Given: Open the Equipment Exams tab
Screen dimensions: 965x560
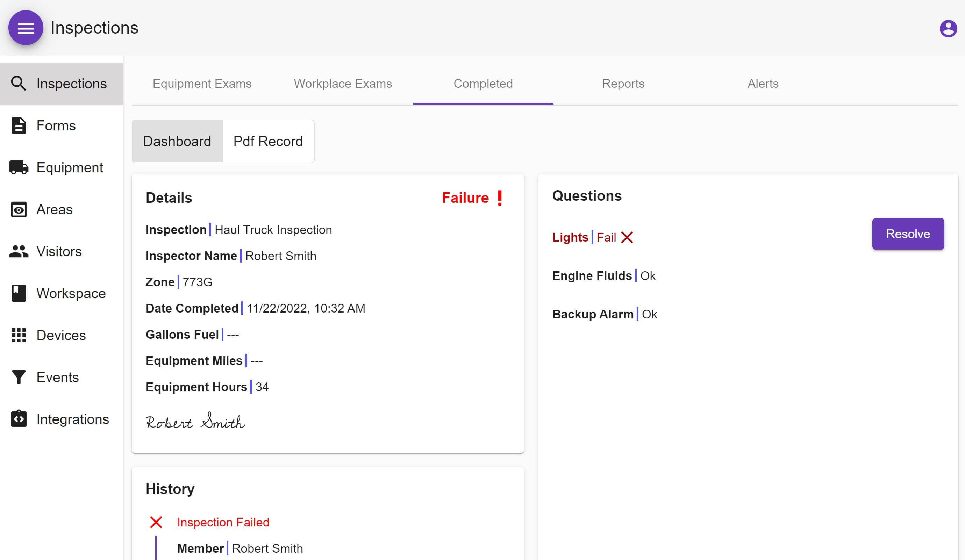Looking at the screenshot, I should pyautogui.click(x=202, y=84).
